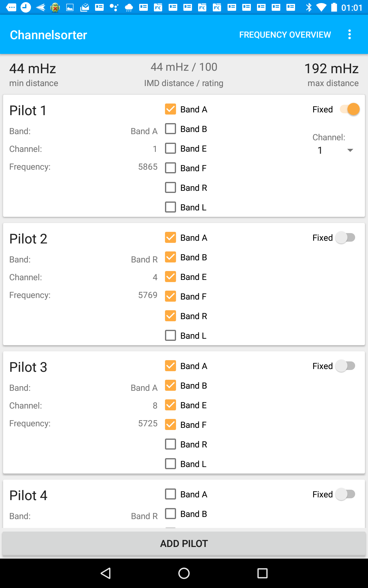The height and width of the screenshot is (588, 368).
Task: Open the recent apps square icon
Action: point(262,573)
